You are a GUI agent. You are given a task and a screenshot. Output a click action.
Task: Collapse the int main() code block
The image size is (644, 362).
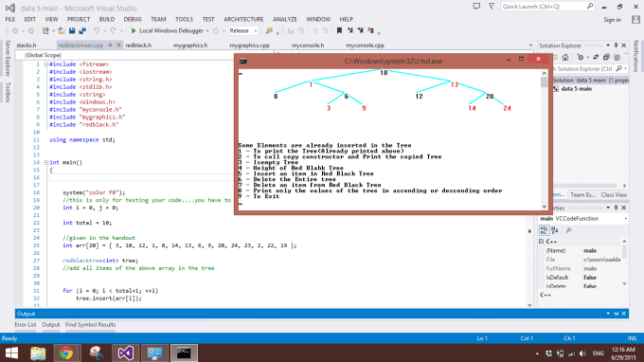(x=46, y=163)
